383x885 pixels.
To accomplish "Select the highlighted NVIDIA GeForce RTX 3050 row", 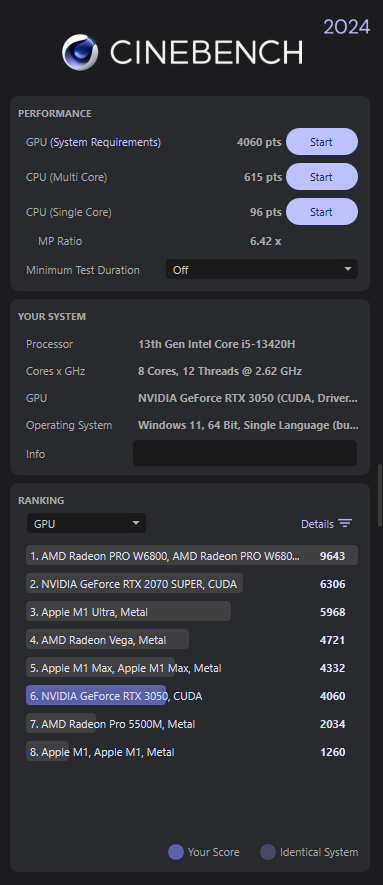I will [192, 696].
